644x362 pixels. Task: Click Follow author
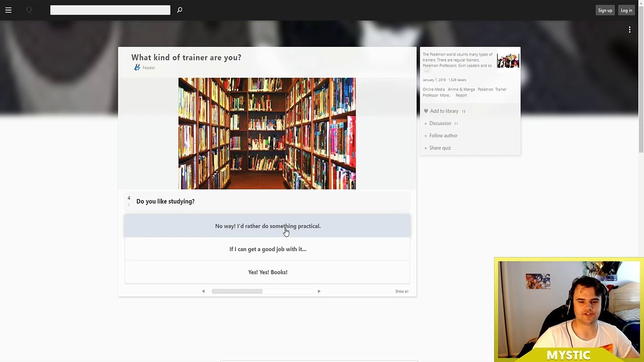tap(443, 136)
